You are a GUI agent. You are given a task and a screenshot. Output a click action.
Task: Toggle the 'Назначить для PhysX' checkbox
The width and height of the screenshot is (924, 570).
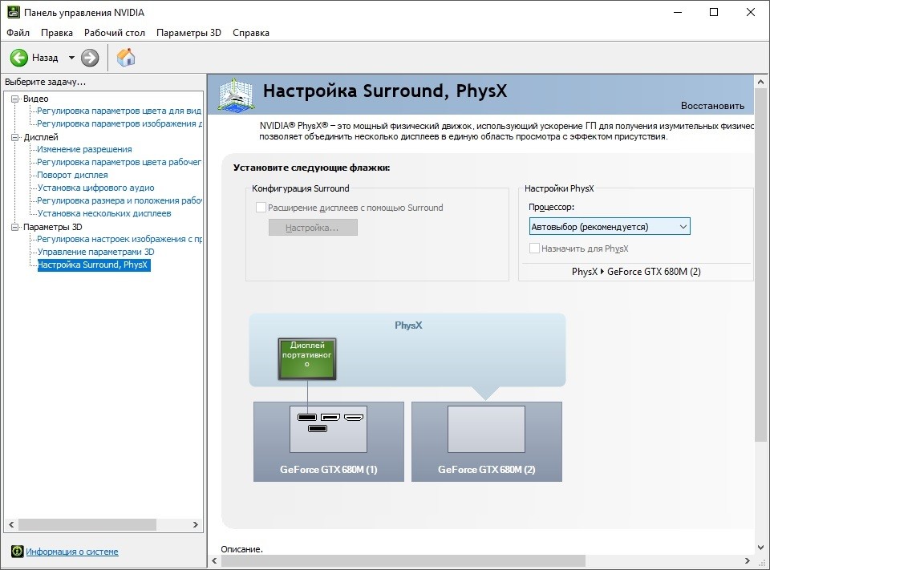(x=534, y=249)
